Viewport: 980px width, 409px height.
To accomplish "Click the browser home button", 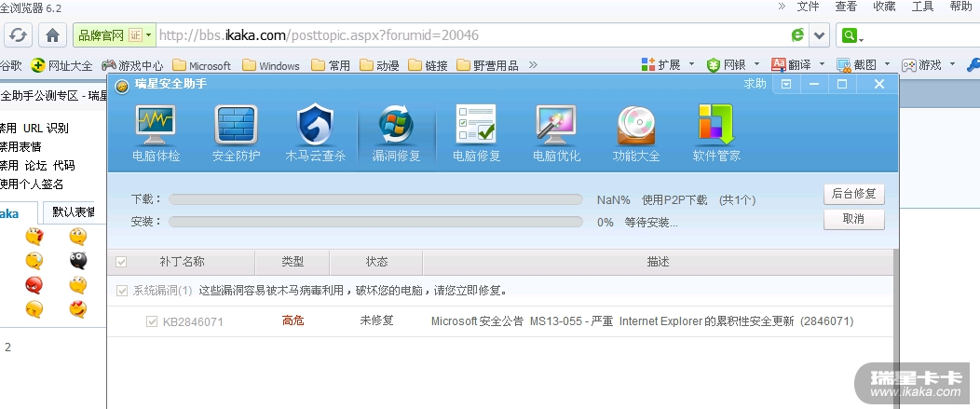I will tap(52, 35).
